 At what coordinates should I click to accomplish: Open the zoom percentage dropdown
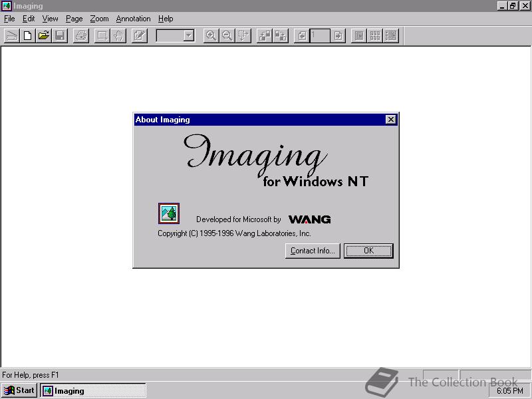click(x=188, y=36)
